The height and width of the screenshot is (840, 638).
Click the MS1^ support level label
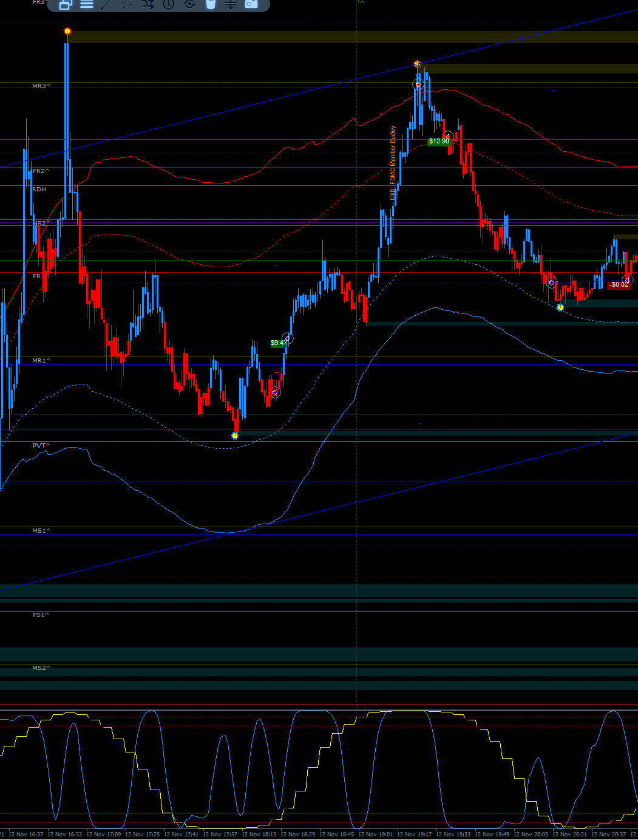[41, 531]
